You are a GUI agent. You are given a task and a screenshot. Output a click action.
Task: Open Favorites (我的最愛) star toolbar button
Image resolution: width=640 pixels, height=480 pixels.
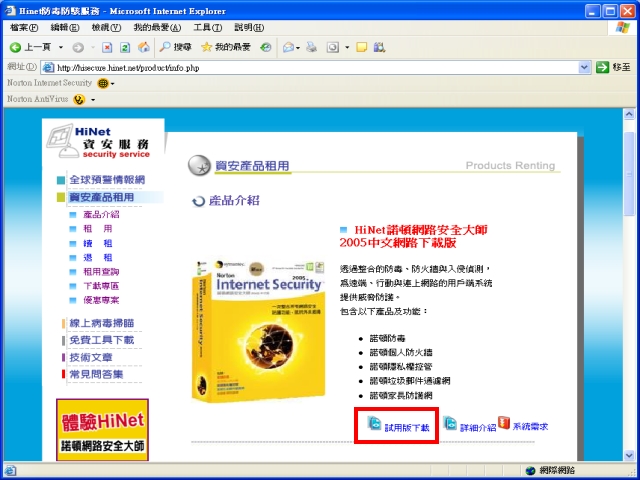pyautogui.click(x=226, y=47)
